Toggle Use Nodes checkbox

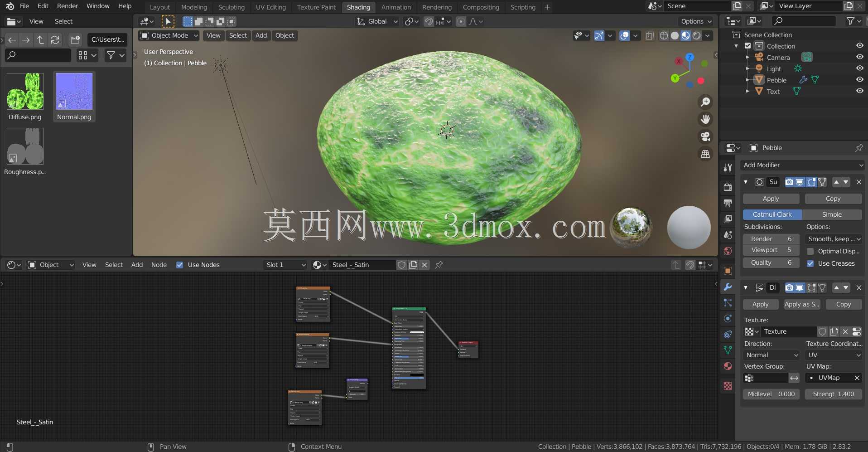point(180,265)
